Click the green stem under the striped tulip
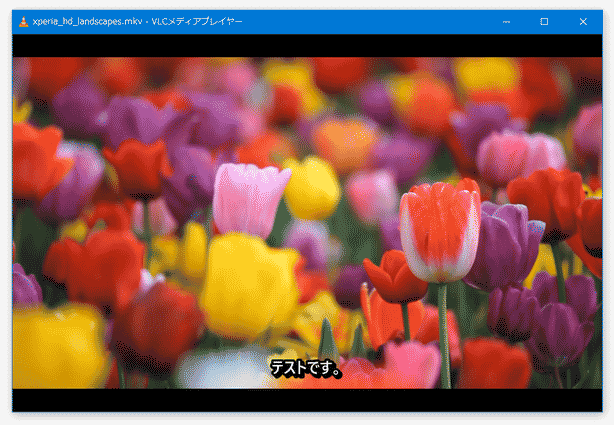Viewport: 614px width, 425px height. tap(443, 330)
